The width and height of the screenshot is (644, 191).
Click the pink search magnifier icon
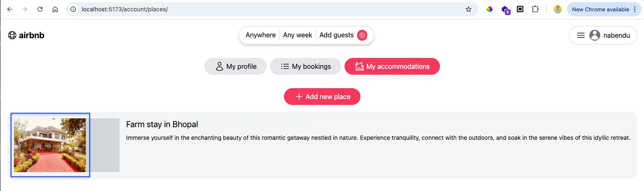362,35
